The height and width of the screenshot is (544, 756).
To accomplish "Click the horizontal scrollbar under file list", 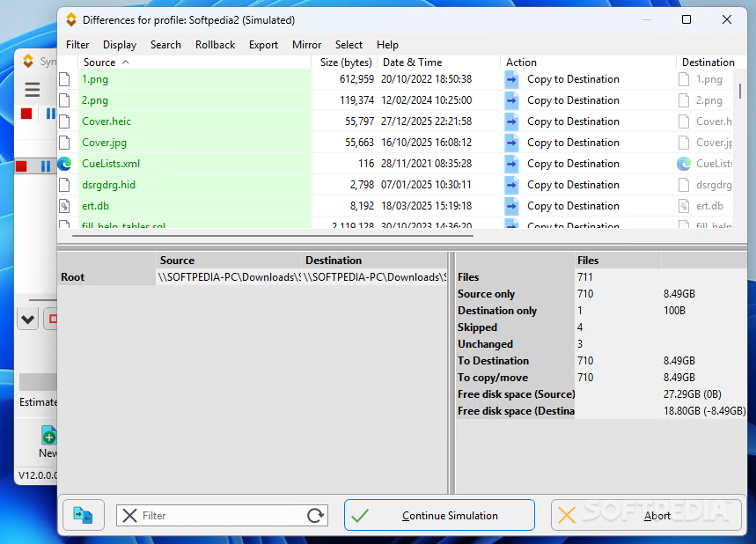I will [273, 236].
